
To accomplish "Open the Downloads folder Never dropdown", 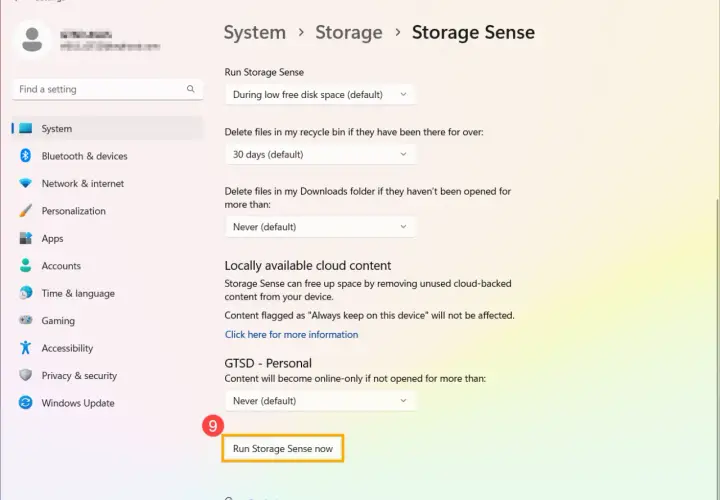I will pyautogui.click(x=321, y=227).
